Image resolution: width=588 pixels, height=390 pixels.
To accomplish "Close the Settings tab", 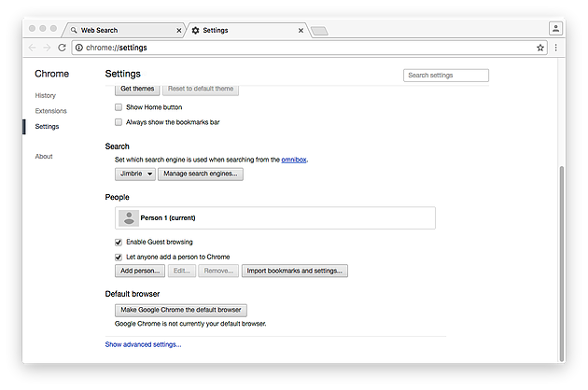I will pos(301,31).
